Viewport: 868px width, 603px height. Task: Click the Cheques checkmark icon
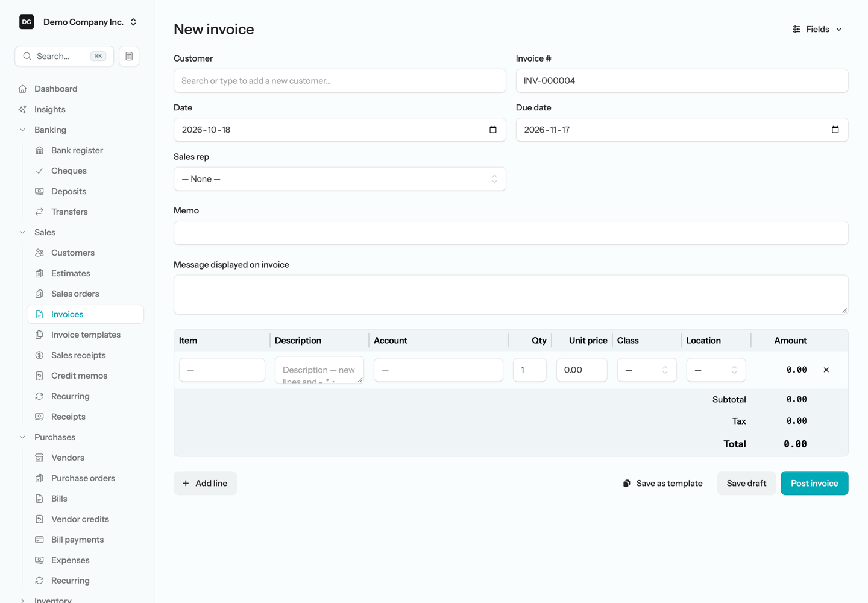[x=39, y=171]
